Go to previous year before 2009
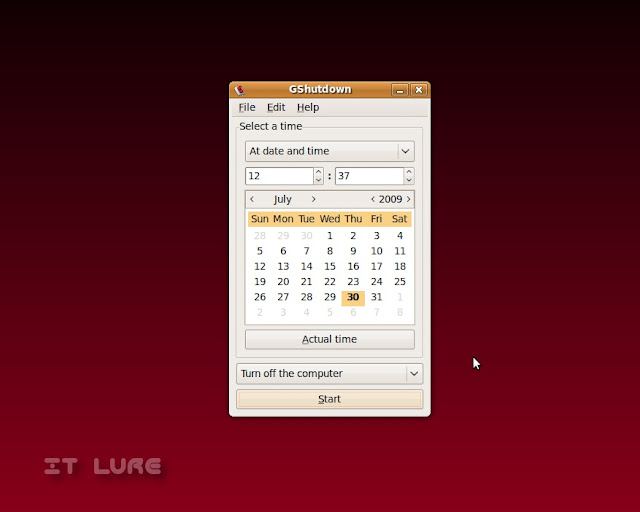The height and width of the screenshot is (512, 640). click(x=373, y=199)
